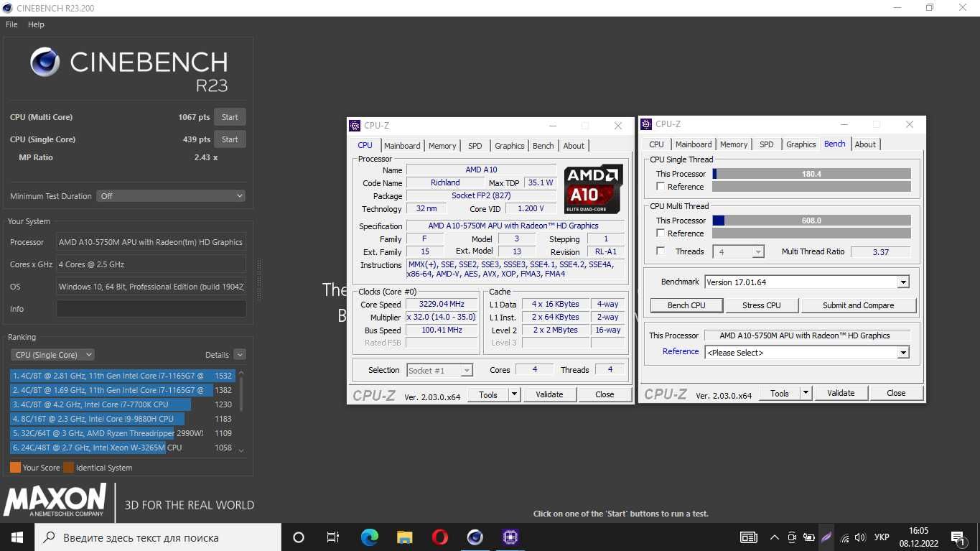Start the CPU Single Core test

click(230, 139)
